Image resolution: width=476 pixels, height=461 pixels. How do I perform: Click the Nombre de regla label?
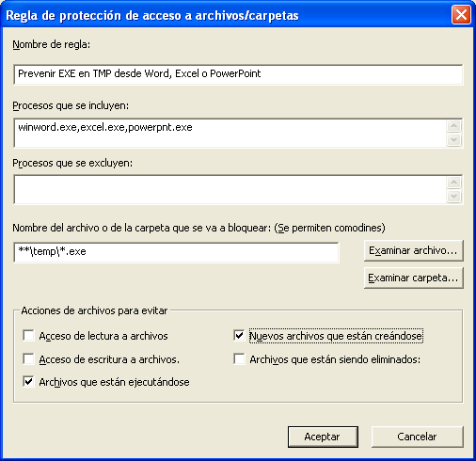point(52,44)
